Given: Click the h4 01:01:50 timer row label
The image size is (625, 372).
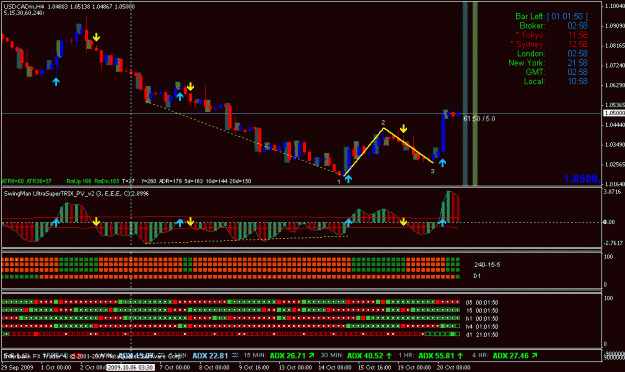Looking at the screenshot, I should tap(482, 327).
